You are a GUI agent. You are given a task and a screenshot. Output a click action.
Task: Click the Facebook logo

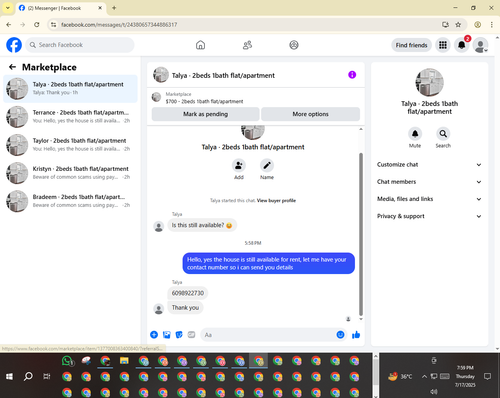point(14,45)
